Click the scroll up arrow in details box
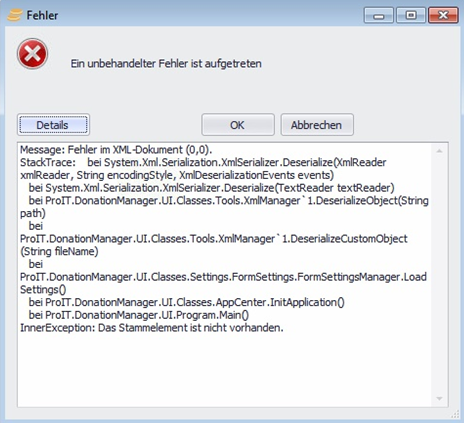464x423 pixels. pyautogui.click(x=439, y=151)
